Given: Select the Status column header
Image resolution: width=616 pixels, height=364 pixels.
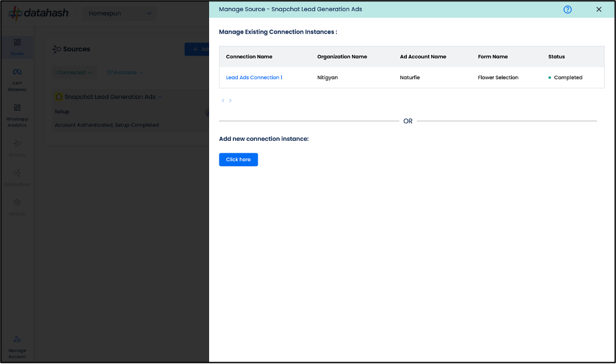Looking at the screenshot, I should tap(556, 56).
